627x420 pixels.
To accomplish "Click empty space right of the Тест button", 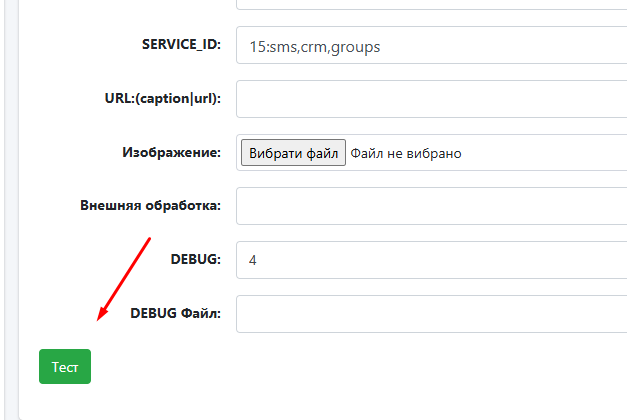I will (x=300, y=367).
